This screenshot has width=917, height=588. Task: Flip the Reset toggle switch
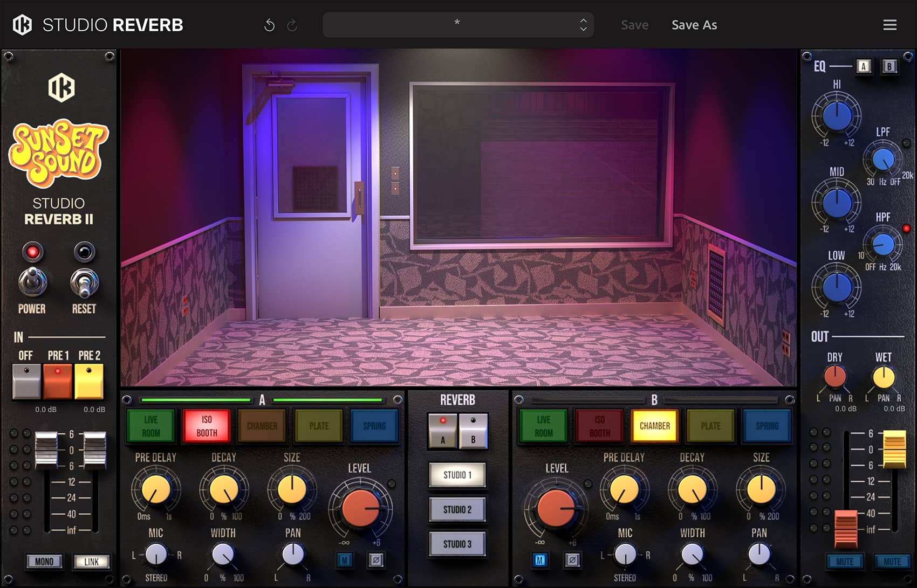[x=84, y=282]
